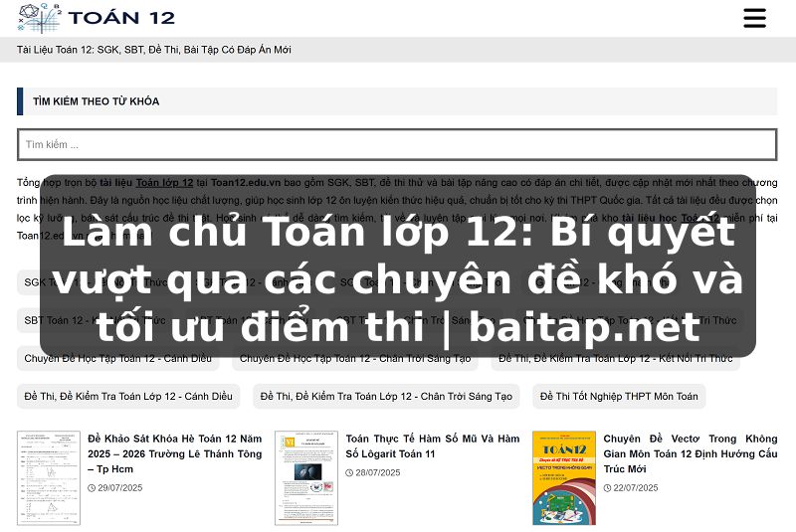Screen dimensions: 796x532
Task: Open the Chuyên Đề Học Tập Toán 12 - Chân Trời Sáng Tạo tag
Action: tap(355, 359)
